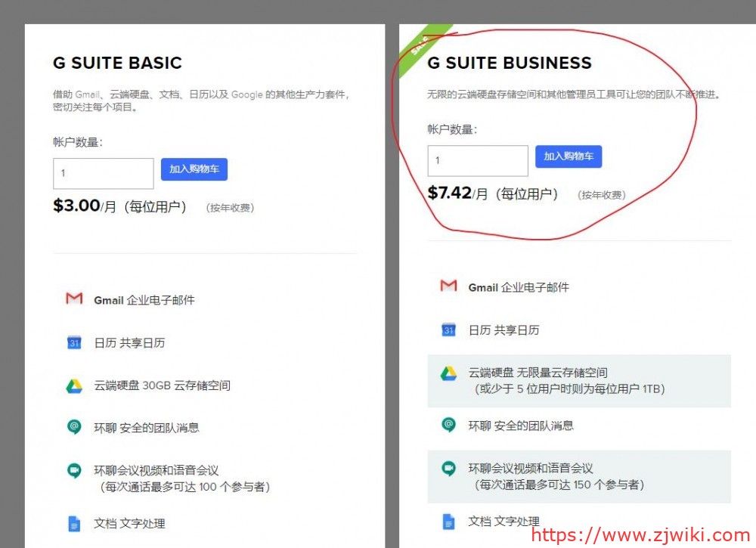Click the calendar icon in G Suite Basic
The image size is (756, 548).
pyautogui.click(x=74, y=342)
